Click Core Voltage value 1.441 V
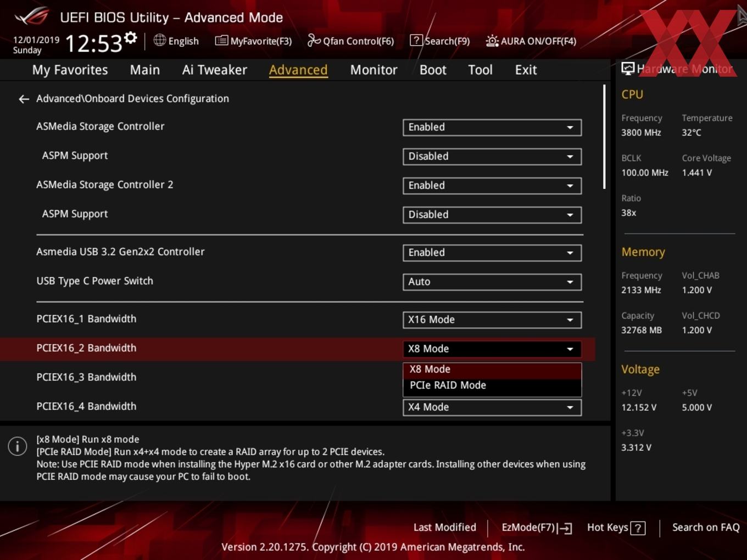 coord(696,173)
